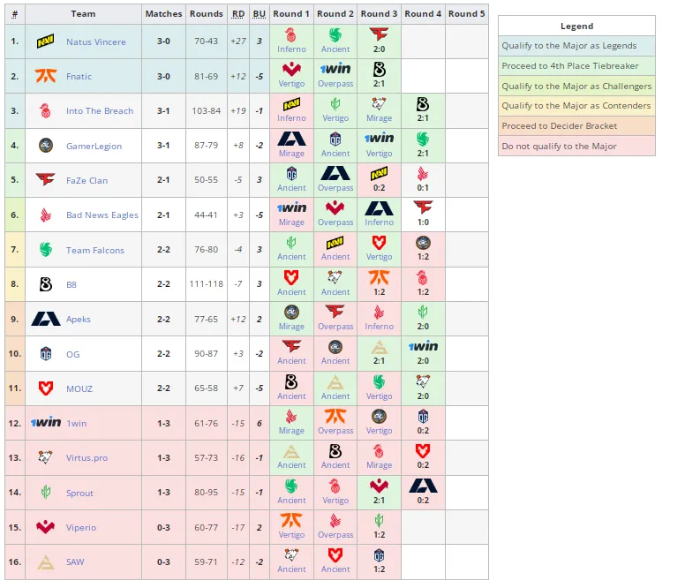Click the 1win logo in row 12

pyautogui.click(x=46, y=422)
